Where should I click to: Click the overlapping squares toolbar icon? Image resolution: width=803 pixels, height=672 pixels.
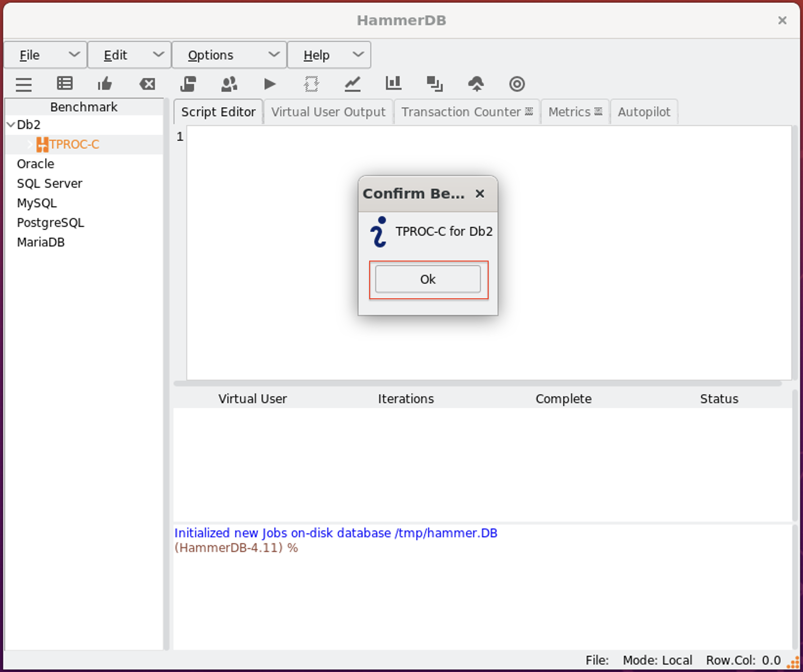tap(435, 84)
